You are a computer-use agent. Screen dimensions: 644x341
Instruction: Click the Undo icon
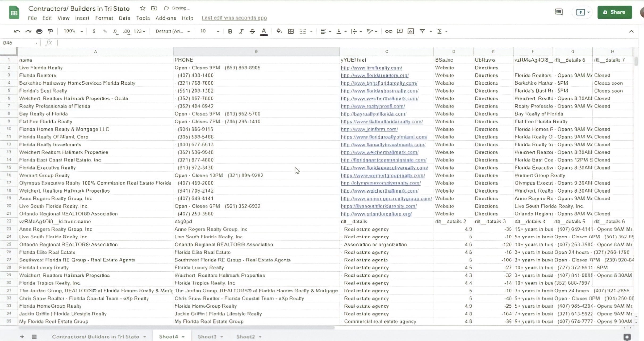coord(17,31)
